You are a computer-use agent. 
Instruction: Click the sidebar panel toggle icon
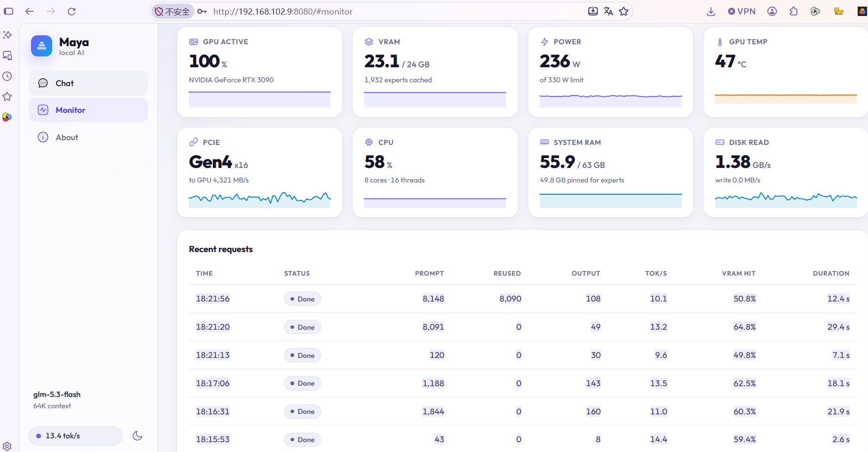point(8,11)
